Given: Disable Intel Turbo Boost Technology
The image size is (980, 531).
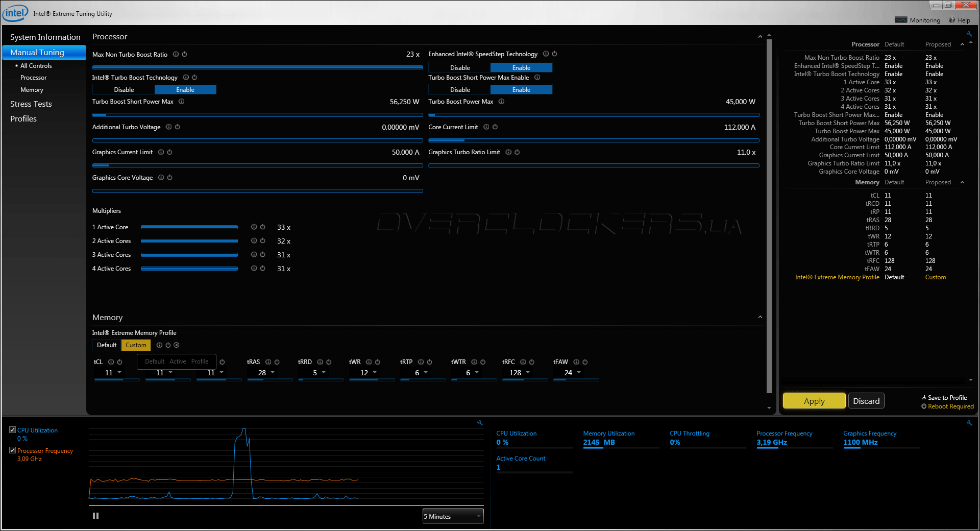Looking at the screenshot, I should (x=124, y=90).
